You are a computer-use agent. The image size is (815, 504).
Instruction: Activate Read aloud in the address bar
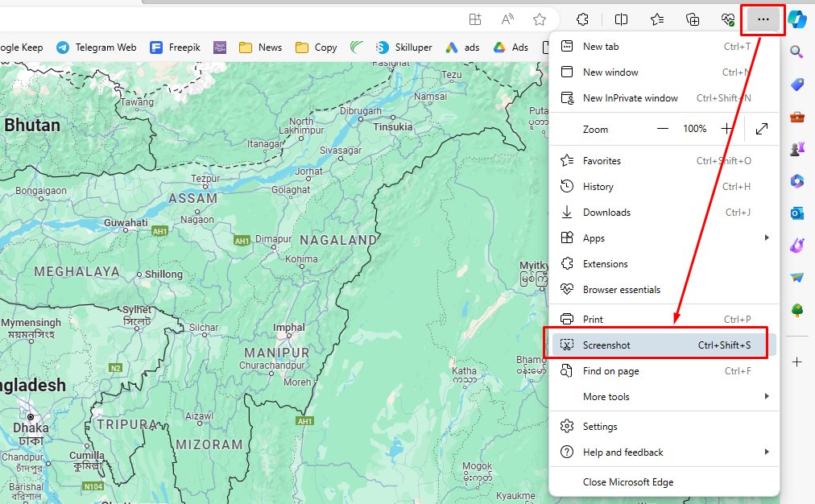508,19
